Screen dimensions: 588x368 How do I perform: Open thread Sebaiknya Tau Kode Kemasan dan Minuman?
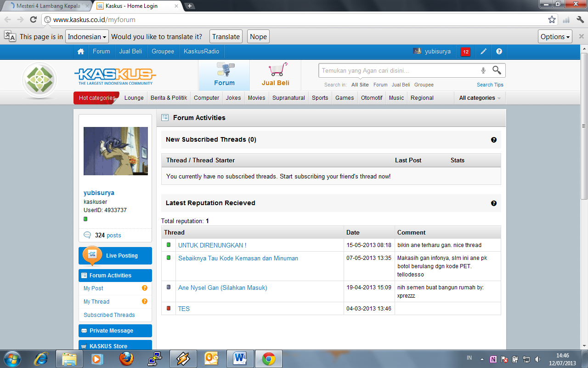pyautogui.click(x=238, y=258)
